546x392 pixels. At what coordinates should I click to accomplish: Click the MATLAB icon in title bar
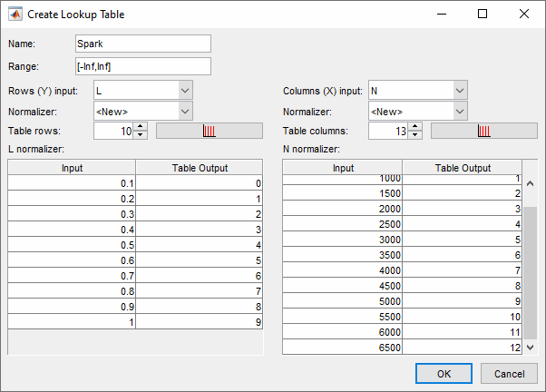(x=15, y=15)
